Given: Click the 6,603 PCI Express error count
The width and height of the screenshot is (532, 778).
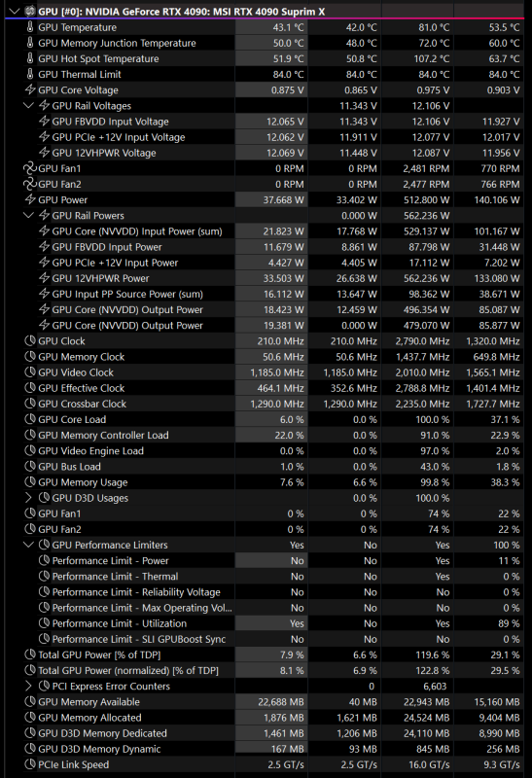Looking at the screenshot, I should (435, 687).
